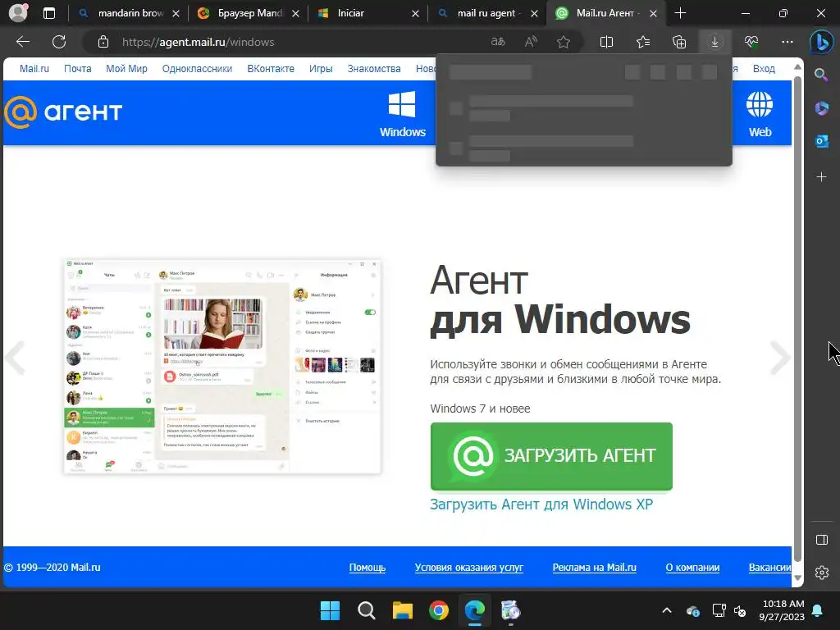Screen dimensions: 840x630
Task: Open the sidebar search tool
Action: (821, 75)
